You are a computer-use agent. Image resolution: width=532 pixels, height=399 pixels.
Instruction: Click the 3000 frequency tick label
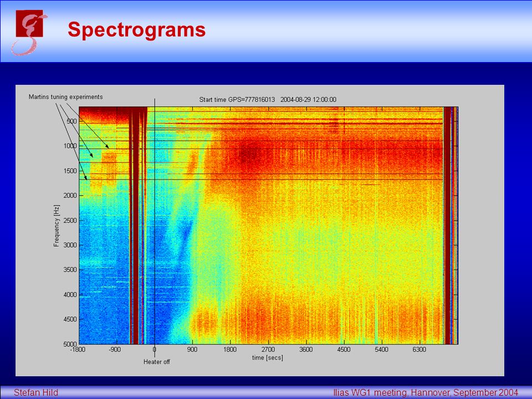coord(70,245)
